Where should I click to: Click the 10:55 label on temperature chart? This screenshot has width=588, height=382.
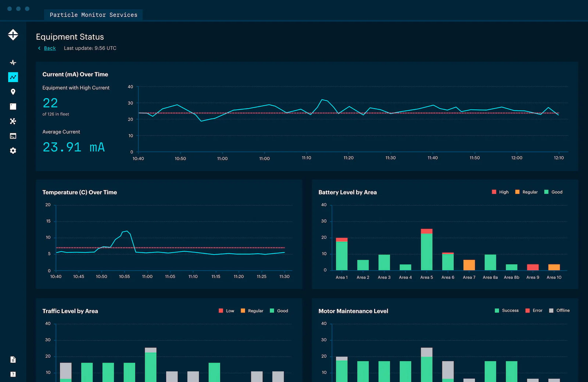point(124,277)
